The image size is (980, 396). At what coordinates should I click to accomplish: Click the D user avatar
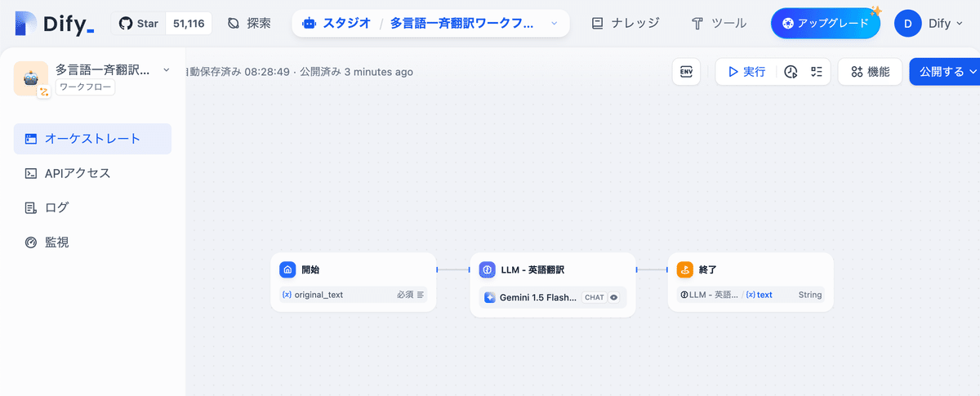click(x=908, y=24)
